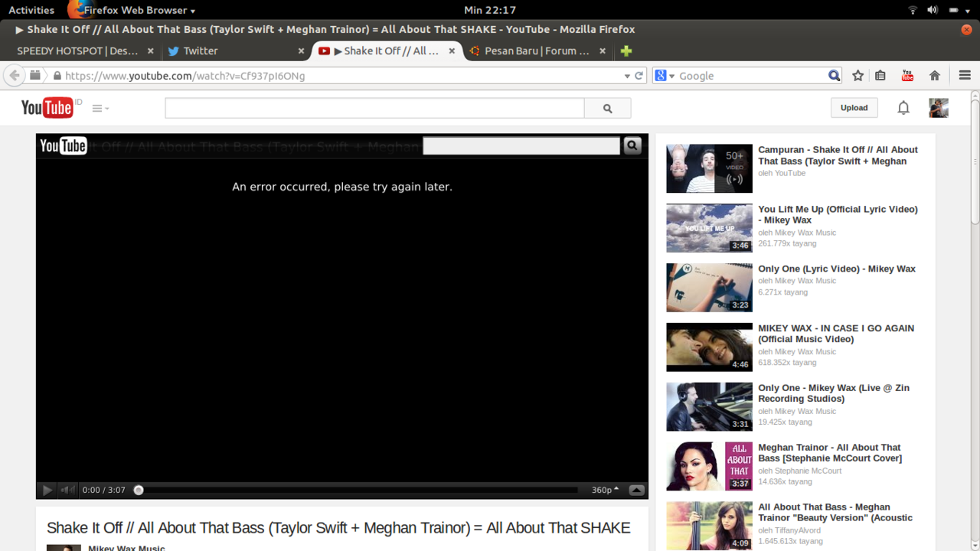Image resolution: width=980 pixels, height=551 pixels.
Task: Open the YouTube guide menu icon
Action: (100, 109)
